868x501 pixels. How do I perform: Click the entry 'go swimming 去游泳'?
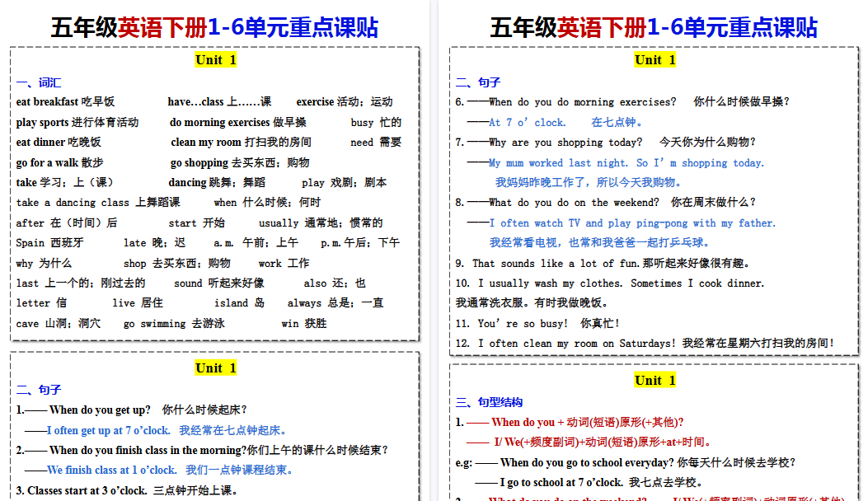pos(174,324)
